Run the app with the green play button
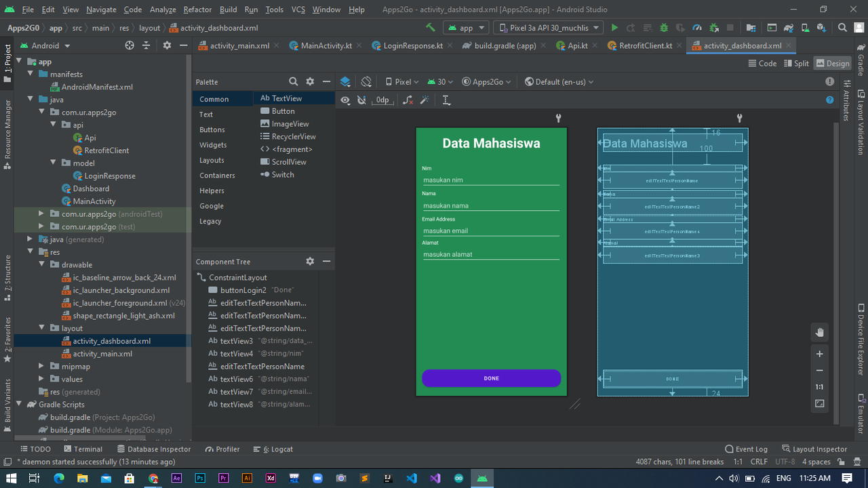The image size is (868, 488). pos(614,28)
